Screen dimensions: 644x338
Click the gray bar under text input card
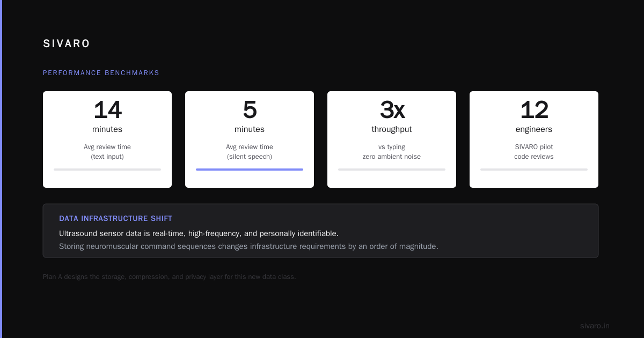[107, 170]
